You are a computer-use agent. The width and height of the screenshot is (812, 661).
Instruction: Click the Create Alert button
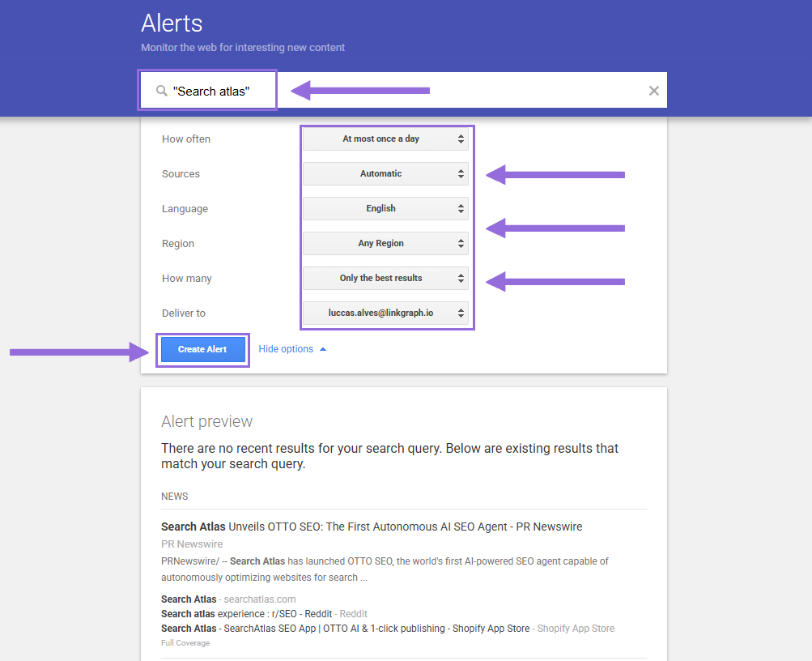(x=202, y=349)
